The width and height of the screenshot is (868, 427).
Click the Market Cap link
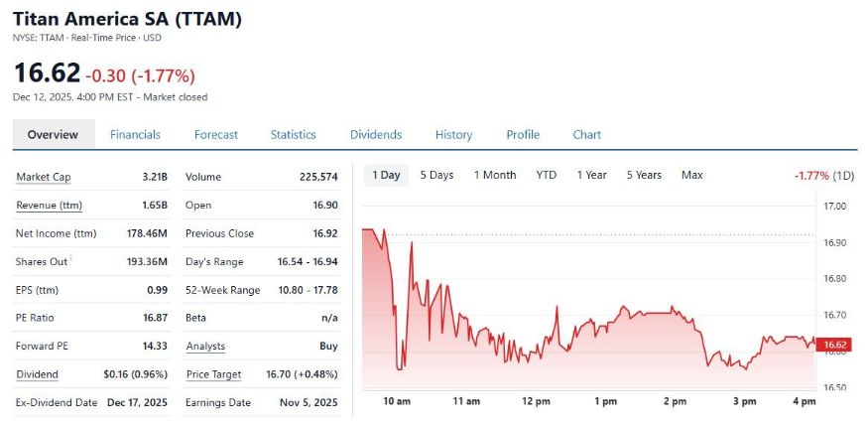coord(44,178)
